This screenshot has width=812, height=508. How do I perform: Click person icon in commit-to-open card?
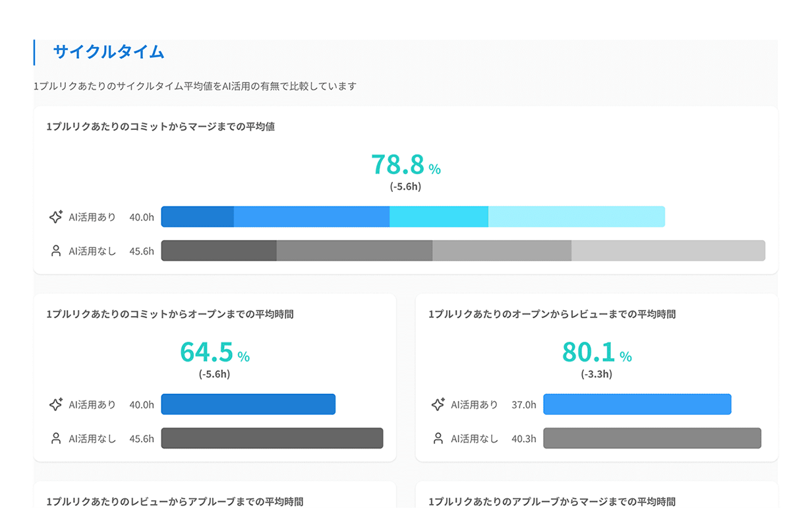(56, 439)
